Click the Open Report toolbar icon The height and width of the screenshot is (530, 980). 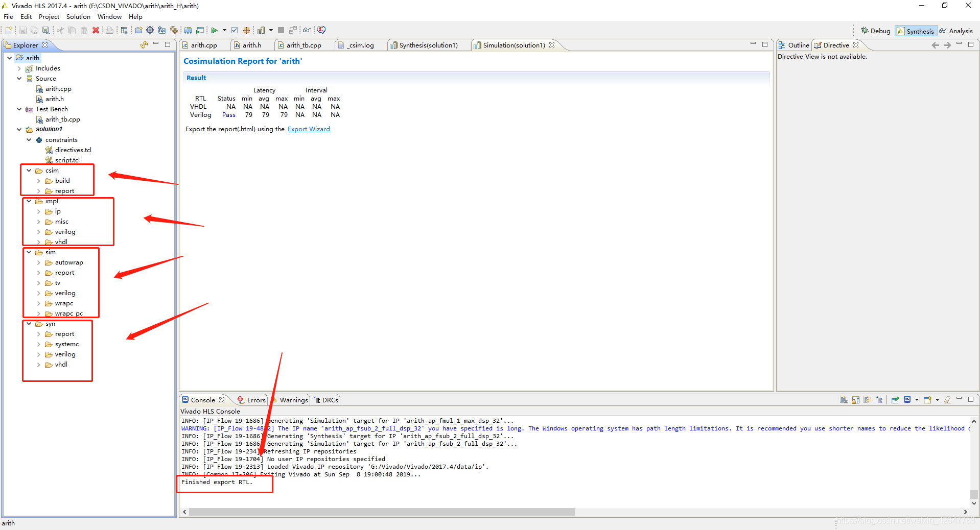coord(261,30)
